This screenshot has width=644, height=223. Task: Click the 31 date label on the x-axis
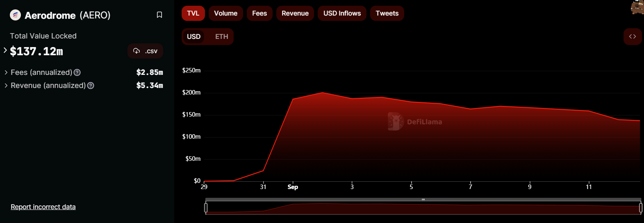(x=263, y=187)
